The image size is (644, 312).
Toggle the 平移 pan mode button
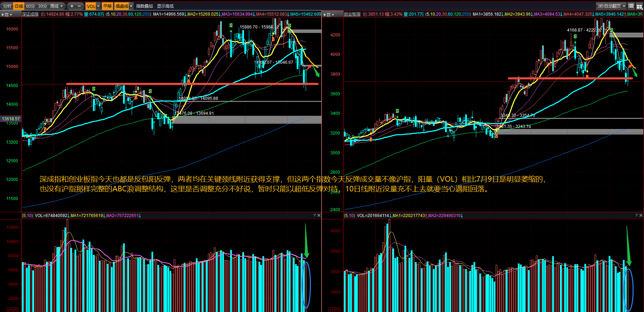[107, 6]
